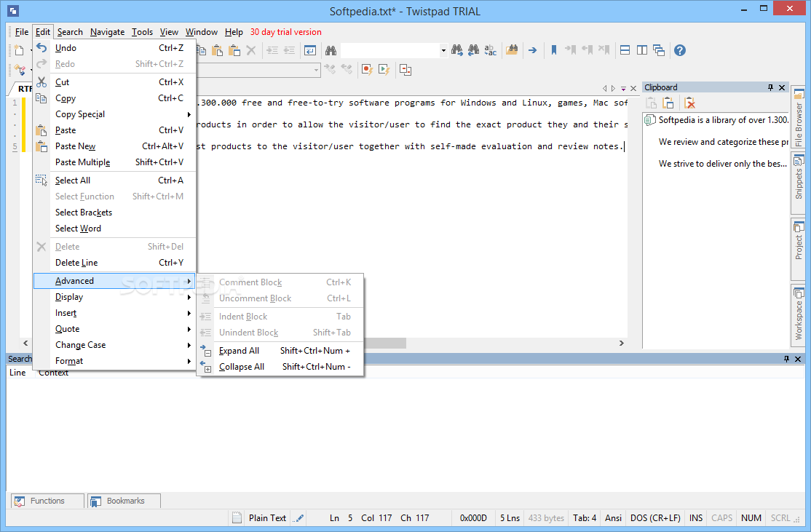Click the blue Go To arrow icon
The width and height of the screenshot is (811, 532).
(532, 50)
